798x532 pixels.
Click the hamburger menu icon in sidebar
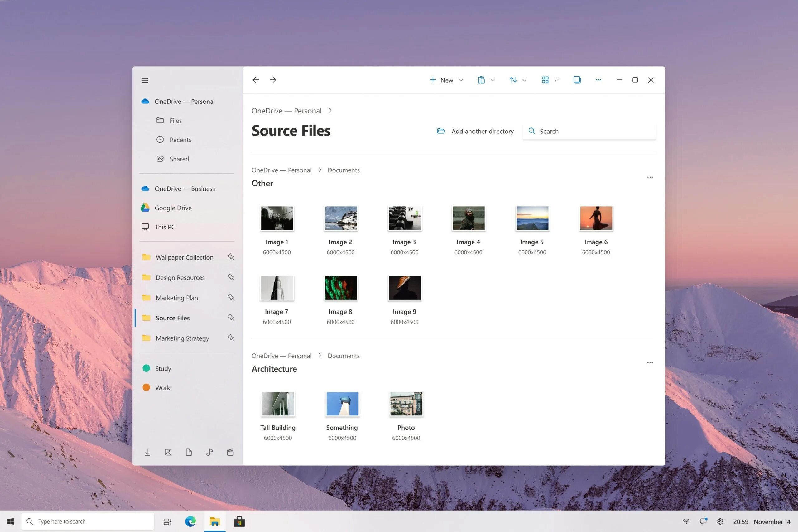tap(145, 80)
